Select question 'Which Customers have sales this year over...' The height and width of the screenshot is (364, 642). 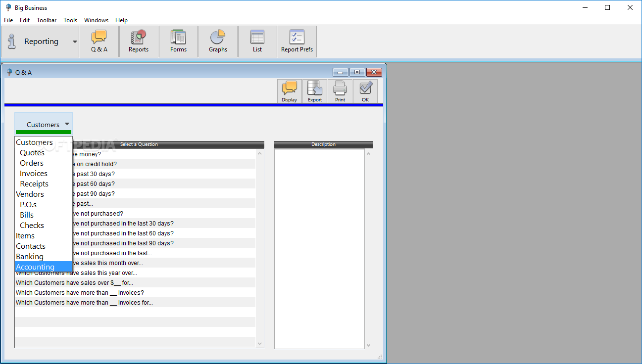pos(135,273)
